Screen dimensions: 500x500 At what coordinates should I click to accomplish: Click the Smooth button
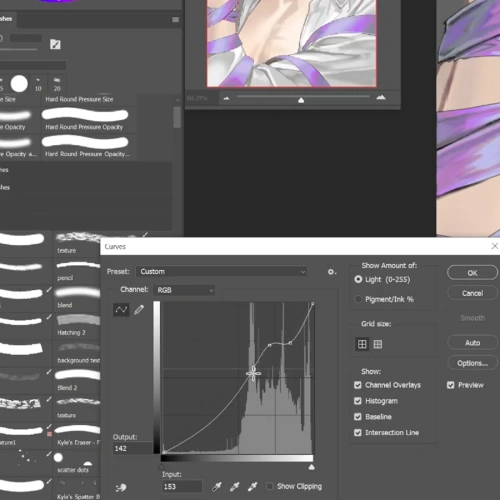pos(472,318)
